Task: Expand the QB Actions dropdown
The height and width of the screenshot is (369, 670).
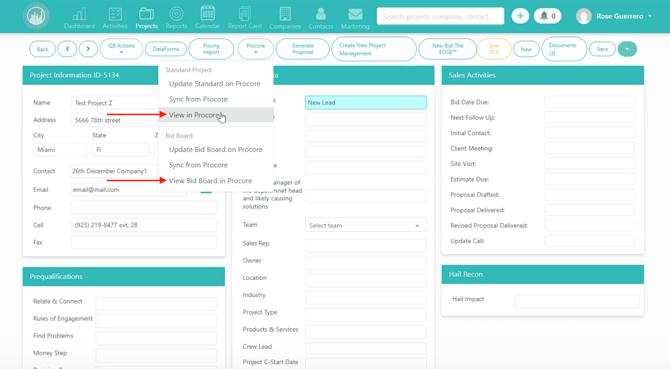Action: [x=121, y=49]
